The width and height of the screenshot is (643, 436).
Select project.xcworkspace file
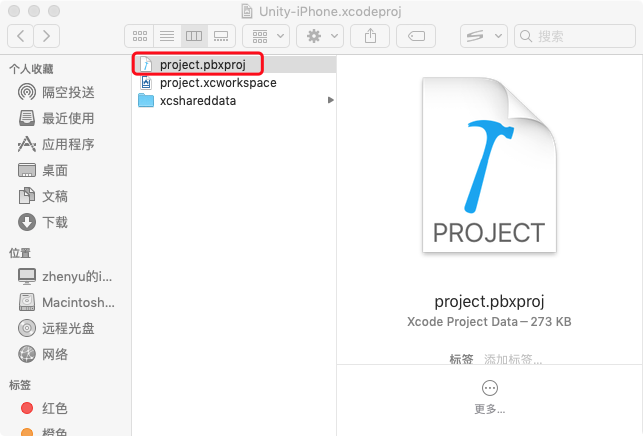point(234,82)
